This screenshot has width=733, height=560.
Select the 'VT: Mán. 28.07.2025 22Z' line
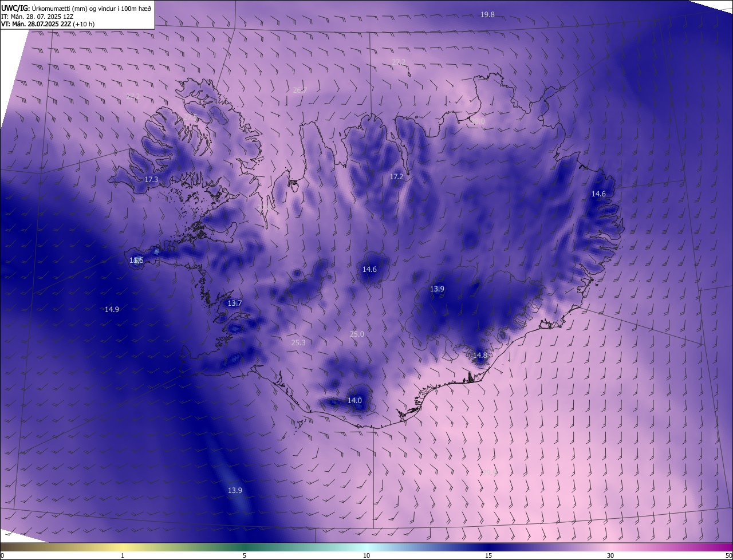tap(36, 24)
